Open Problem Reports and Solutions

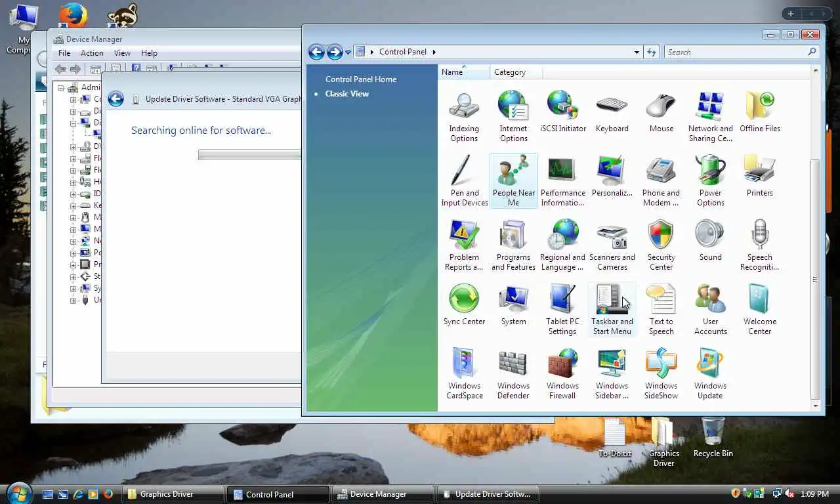464,245
